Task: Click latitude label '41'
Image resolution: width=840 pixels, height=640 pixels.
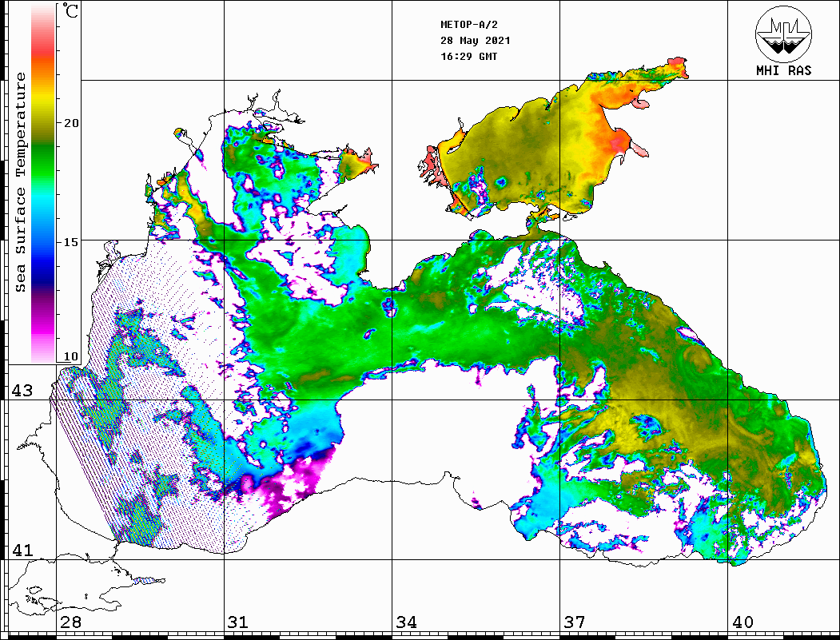Action: coord(22,551)
